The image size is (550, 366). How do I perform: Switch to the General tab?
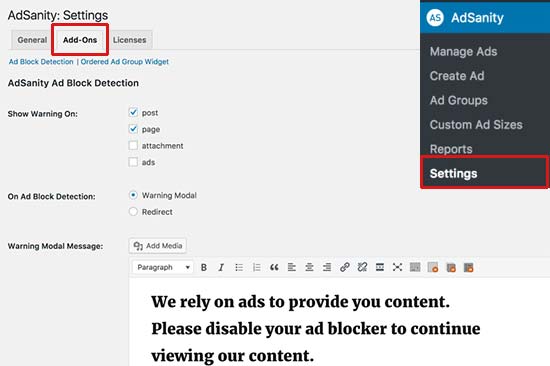[x=32, y=40]
